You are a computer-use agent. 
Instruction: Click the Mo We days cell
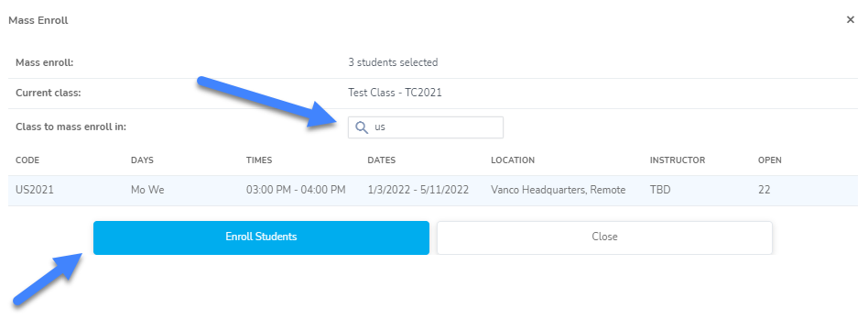(147, 190)
